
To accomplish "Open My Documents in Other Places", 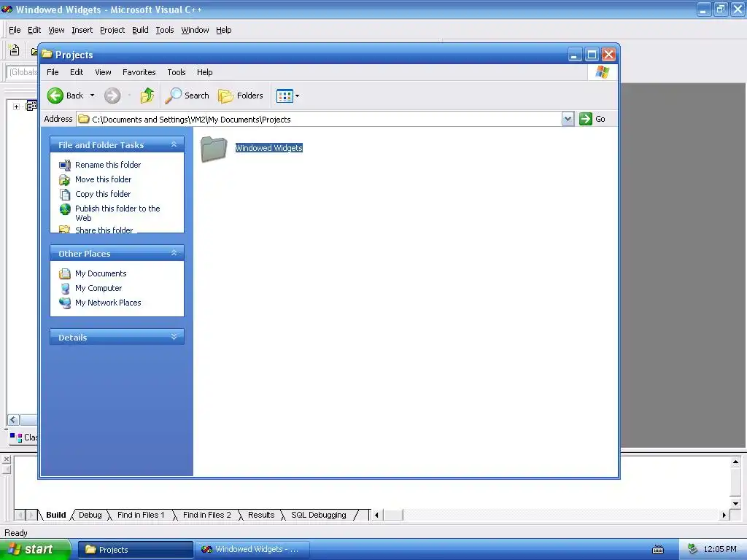I will (x=101, y=274).
